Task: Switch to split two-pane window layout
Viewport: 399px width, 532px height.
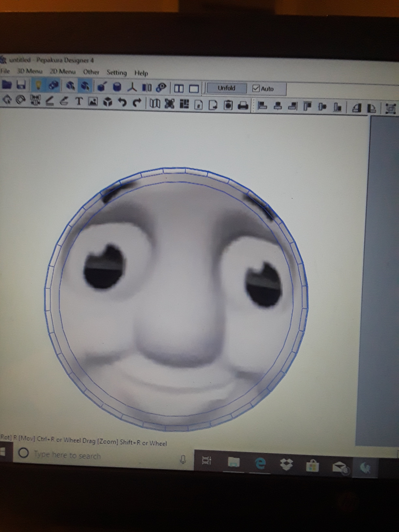Action: click(179, 89)
